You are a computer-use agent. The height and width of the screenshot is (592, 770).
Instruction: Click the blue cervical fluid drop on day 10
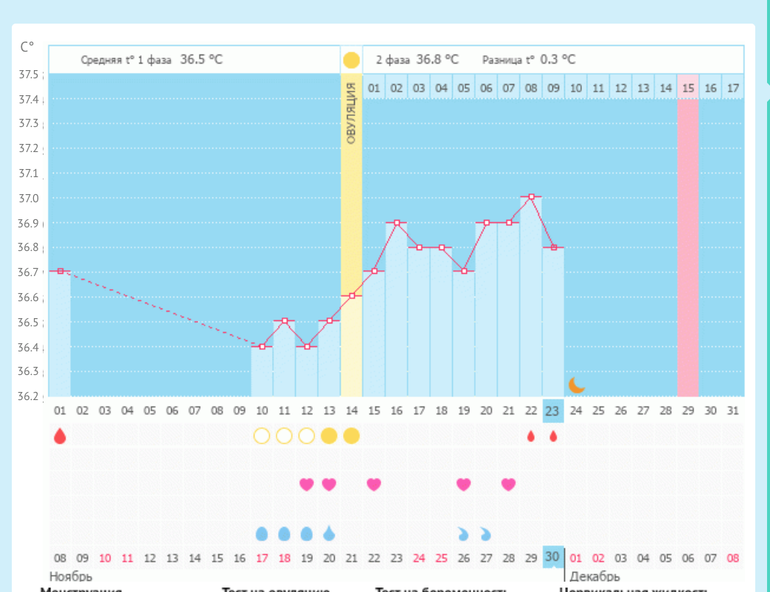(x=262, y=533)
